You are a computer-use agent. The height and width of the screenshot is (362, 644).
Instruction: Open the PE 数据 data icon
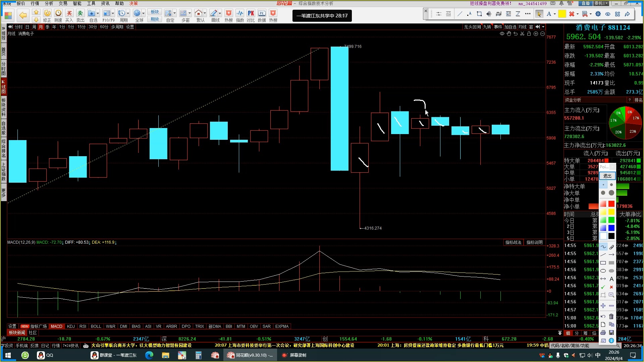(262, 15)
